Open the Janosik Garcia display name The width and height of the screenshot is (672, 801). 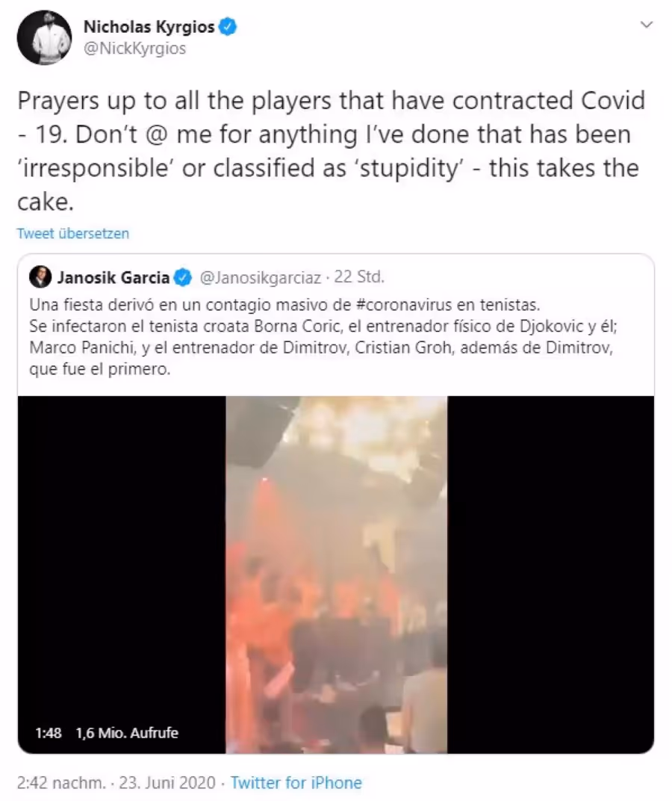coord(113,277)
